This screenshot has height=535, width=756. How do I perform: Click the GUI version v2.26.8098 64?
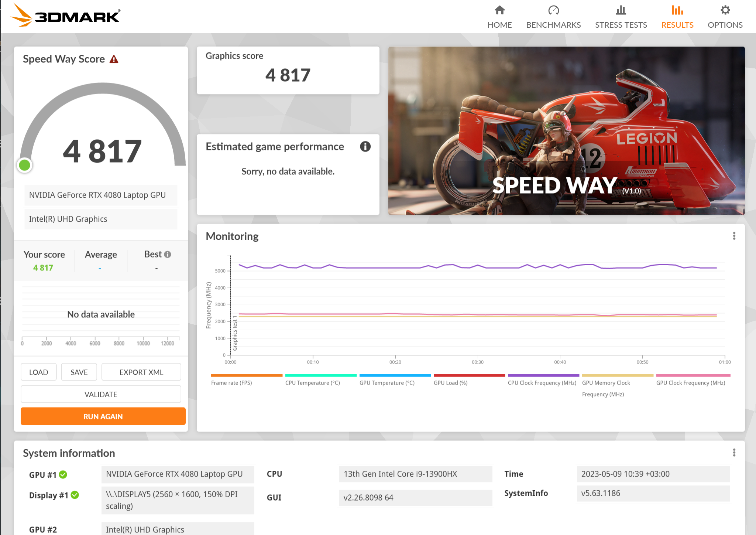click(416, 498)
